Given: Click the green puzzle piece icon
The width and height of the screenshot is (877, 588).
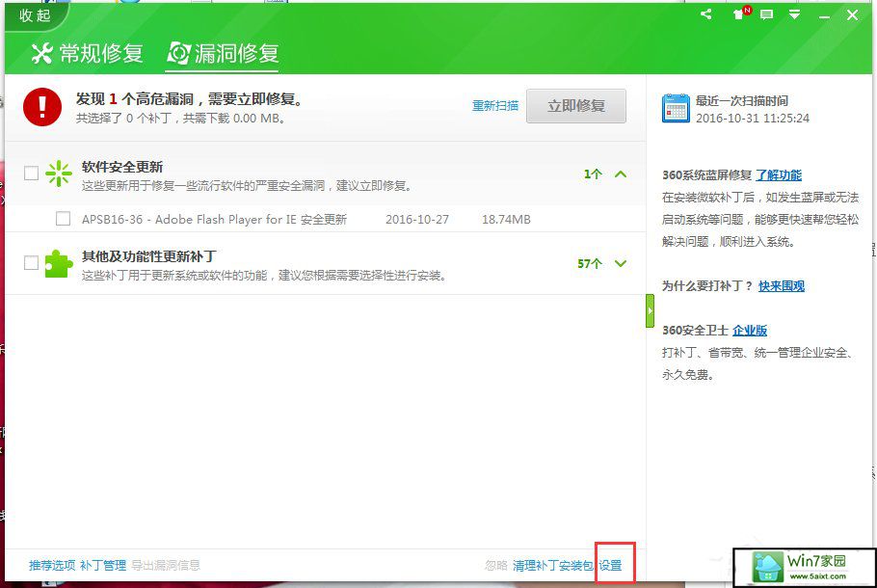Looking at the screenshot, I should (x=59, y=263).
